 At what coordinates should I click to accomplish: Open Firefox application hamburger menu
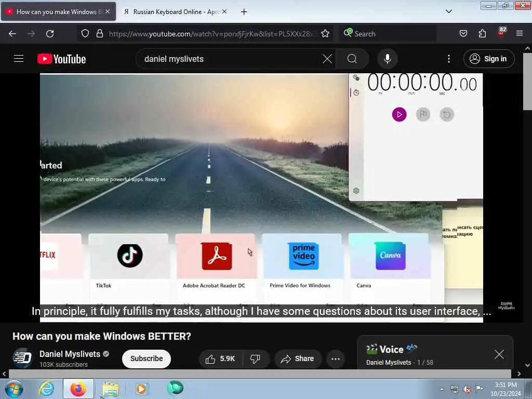[x=519, y=33]
